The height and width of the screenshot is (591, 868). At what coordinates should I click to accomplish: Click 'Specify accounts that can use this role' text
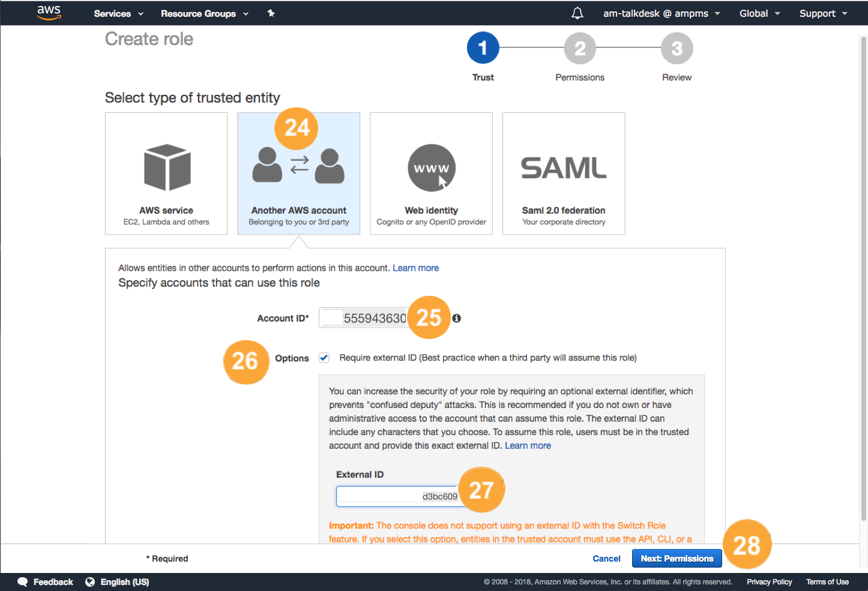[219, 283]
